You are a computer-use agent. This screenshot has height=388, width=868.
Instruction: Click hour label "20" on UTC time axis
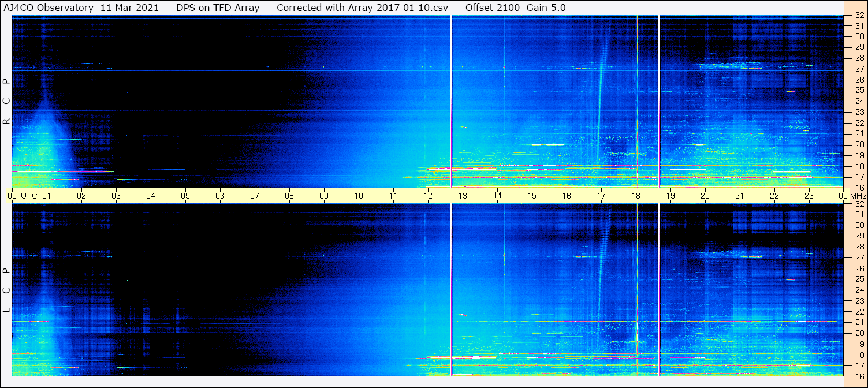705,196
